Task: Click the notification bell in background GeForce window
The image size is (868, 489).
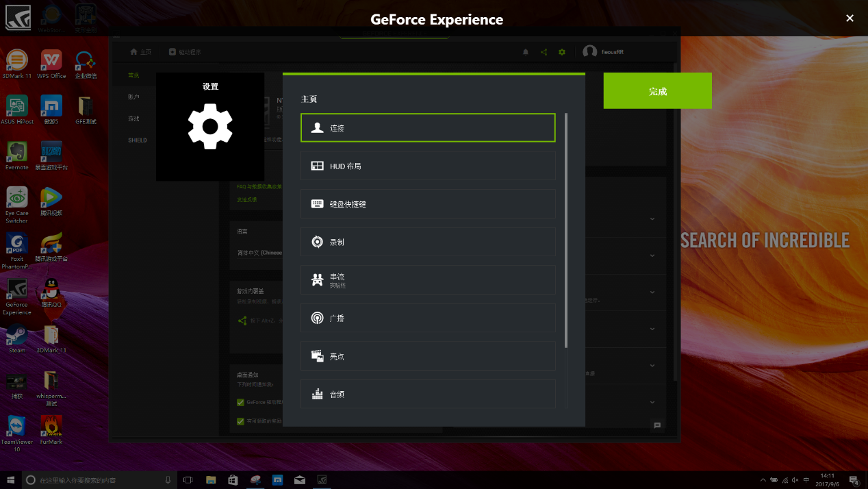Action: pos(526,52)
